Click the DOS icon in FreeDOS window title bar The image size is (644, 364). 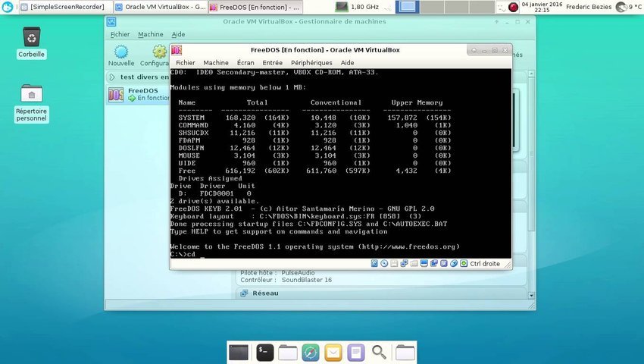click(x=177, y=50)
